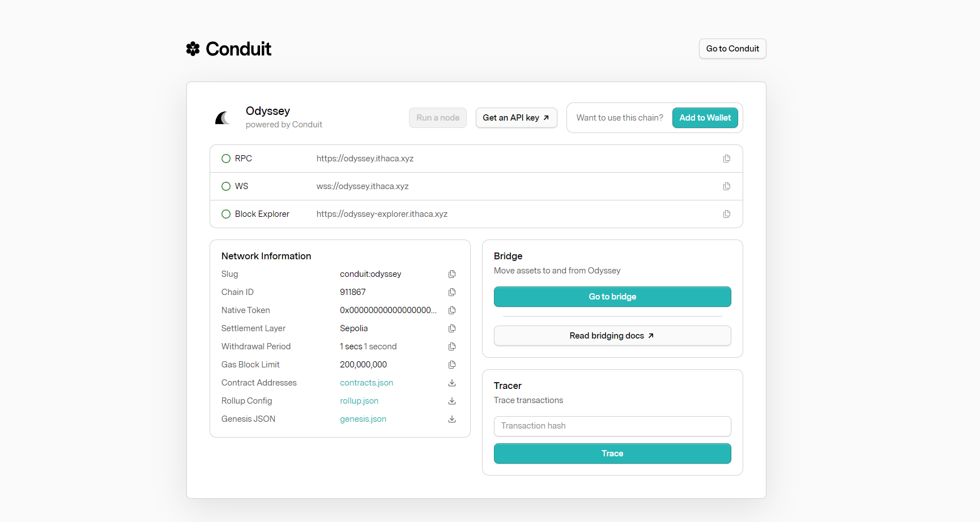Download the Rollup Config file icon
The image size is (980, 522).
pos(452,401)
